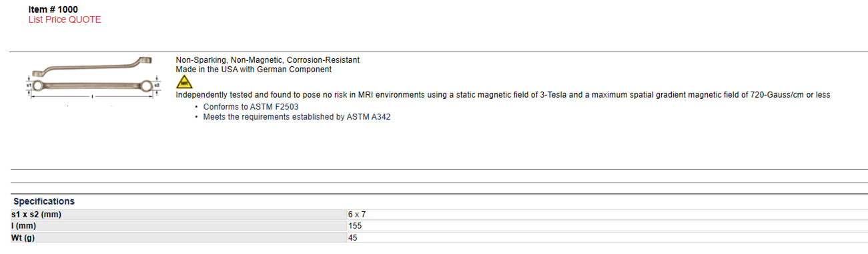Click the '45' weight value
868x254 pixels.
click(353, 238)
